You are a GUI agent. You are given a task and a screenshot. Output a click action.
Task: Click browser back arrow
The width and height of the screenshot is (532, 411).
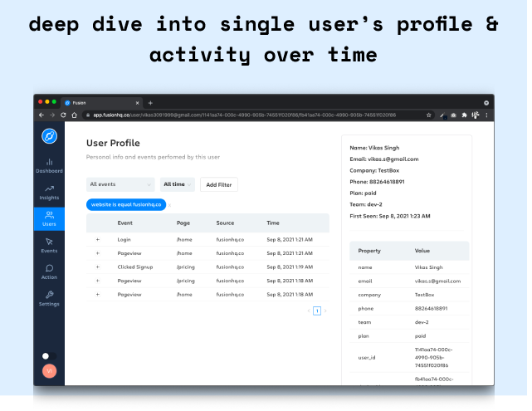pos(41,115)
